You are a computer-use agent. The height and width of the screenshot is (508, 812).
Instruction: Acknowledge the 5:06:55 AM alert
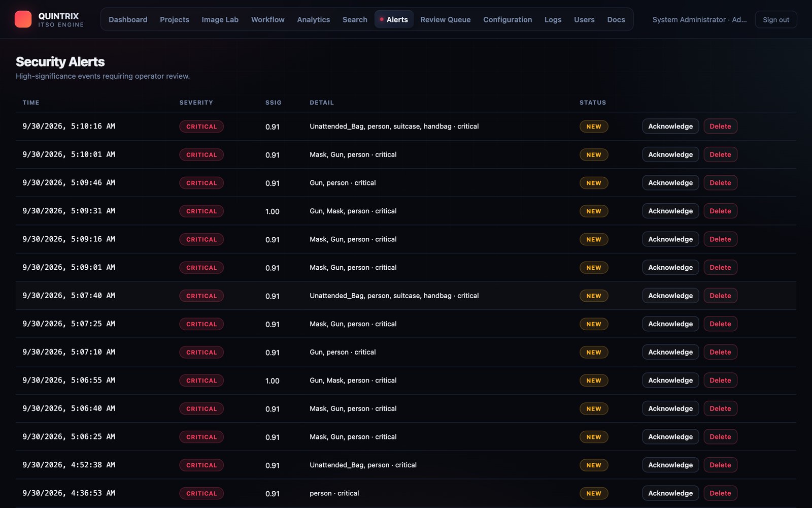pos(670,380)
